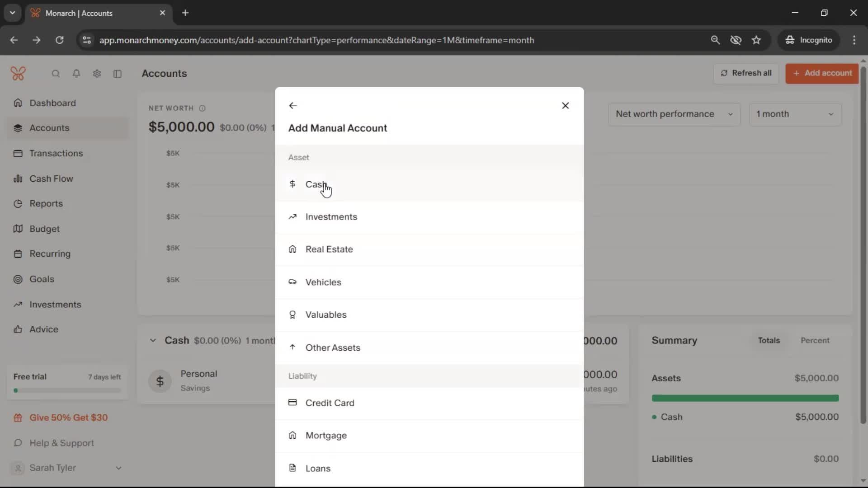
Task: Open the Give 50% Get $30 link
Action: coord(68,418)
